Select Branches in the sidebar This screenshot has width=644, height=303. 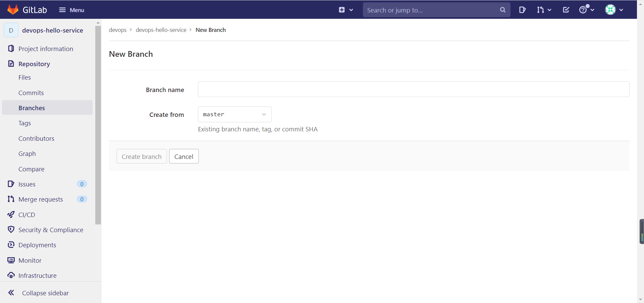[x=47, y=108]
